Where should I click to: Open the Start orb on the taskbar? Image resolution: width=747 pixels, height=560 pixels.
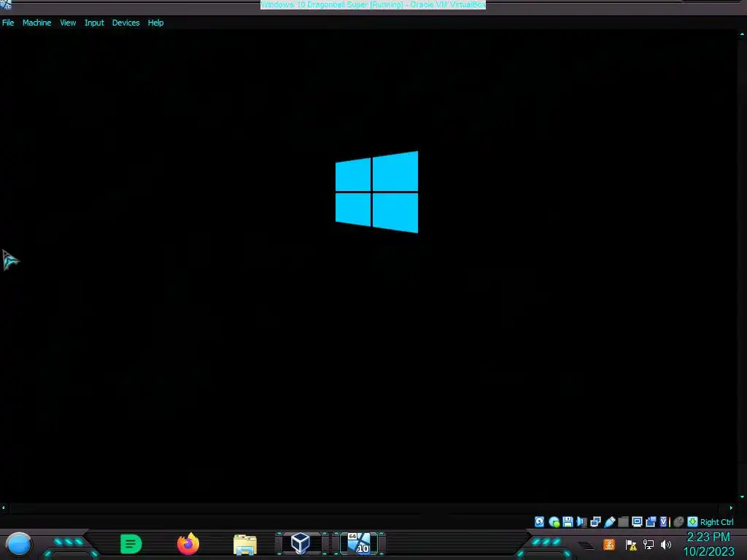19,544
